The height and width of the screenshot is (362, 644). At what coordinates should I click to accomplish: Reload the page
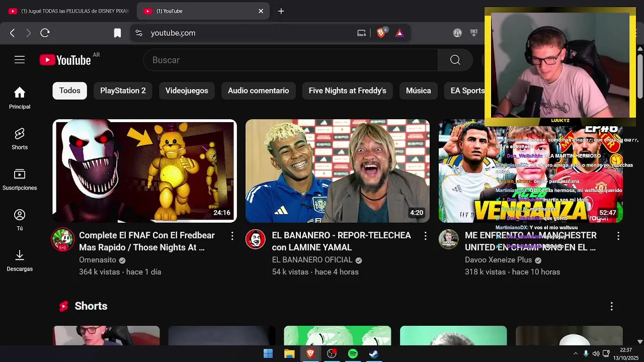[45, 33]
